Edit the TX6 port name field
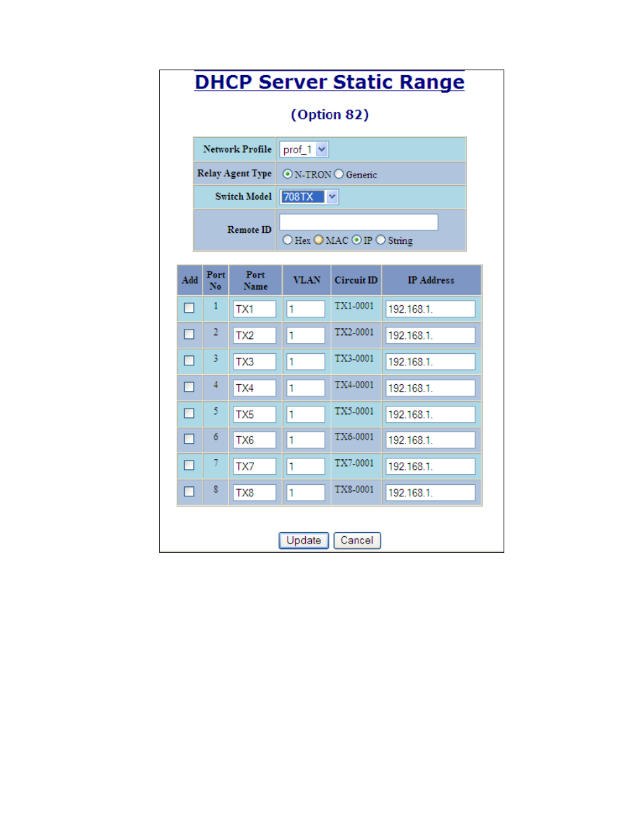The width and height of the screenshot is (644, 834). tap(254, 440)
